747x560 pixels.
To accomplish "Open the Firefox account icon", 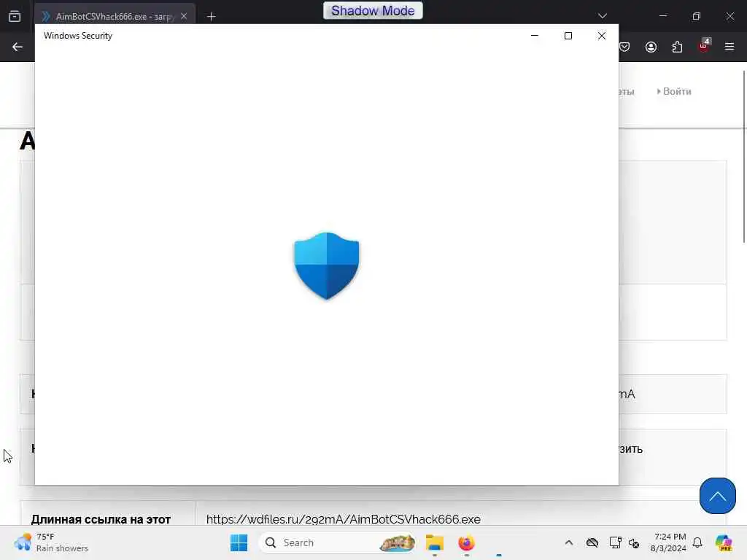I will click(651, 47).
